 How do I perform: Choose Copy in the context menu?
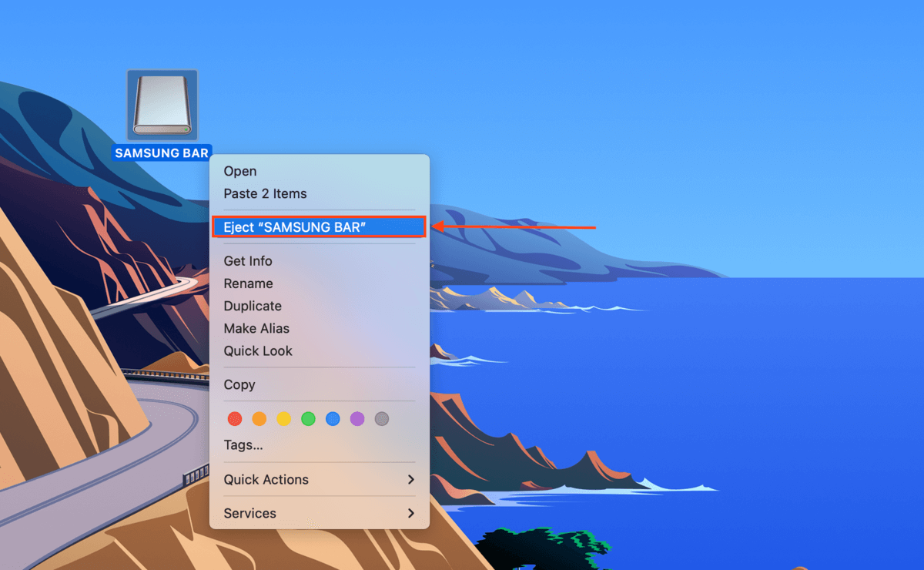click(320, 384)
